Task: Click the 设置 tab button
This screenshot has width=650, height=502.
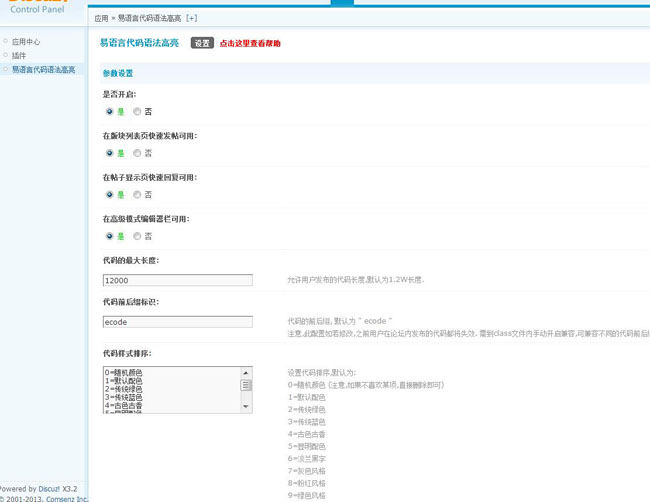Action: [x=202, y=44]
